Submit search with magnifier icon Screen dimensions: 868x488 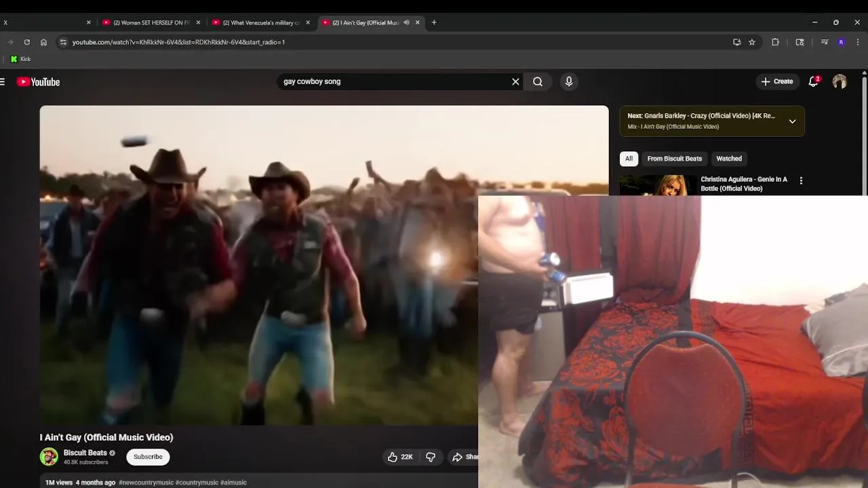(x=538, y=82)
